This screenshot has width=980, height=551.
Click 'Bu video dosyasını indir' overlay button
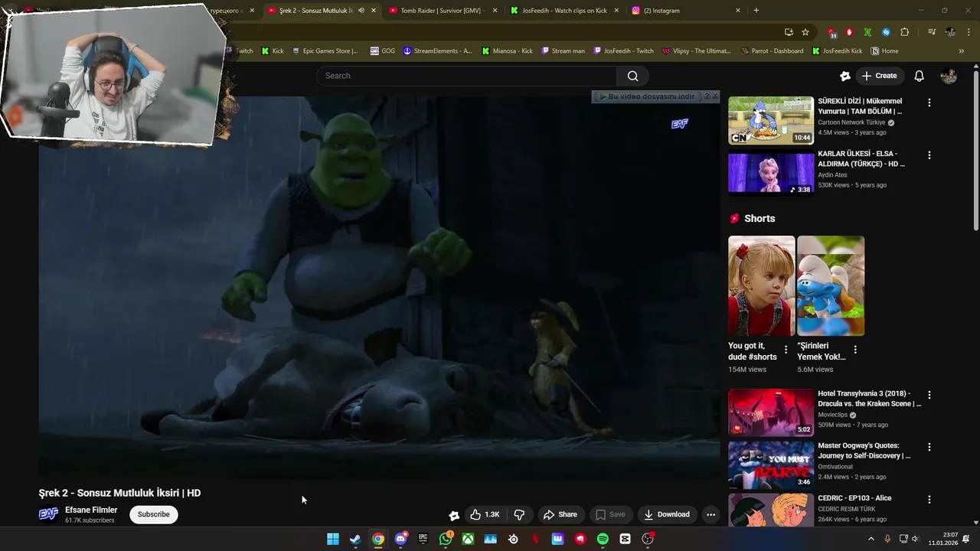click(x=646, y=96)
